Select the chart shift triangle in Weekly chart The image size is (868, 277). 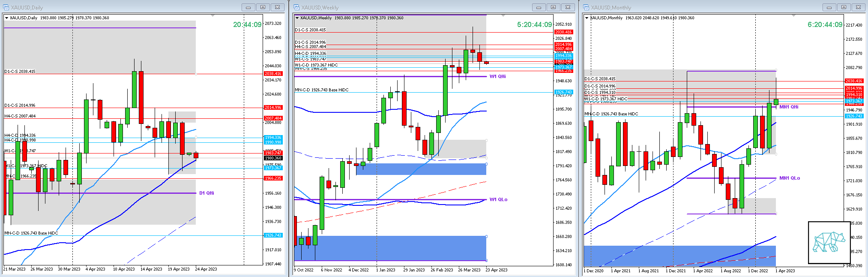click(x=503, y=16)
